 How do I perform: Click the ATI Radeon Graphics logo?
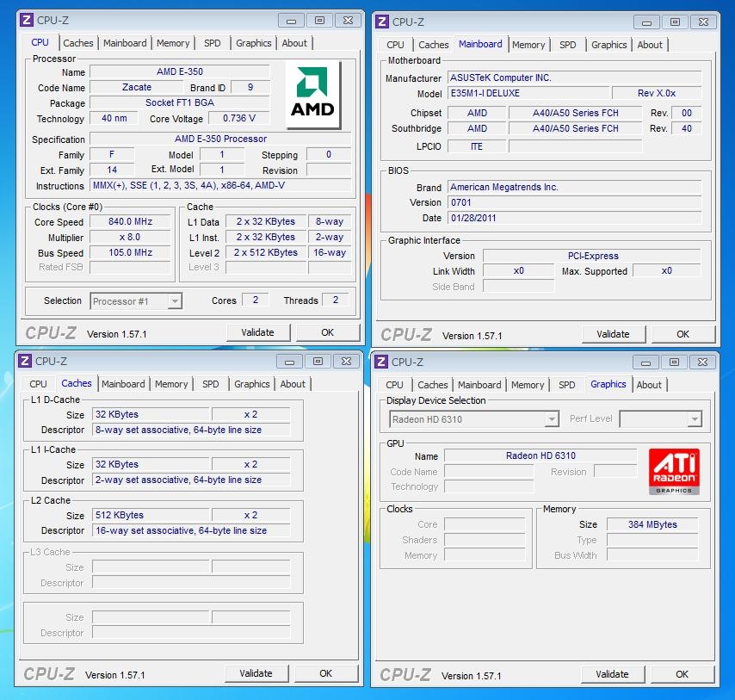click(674, 472)
